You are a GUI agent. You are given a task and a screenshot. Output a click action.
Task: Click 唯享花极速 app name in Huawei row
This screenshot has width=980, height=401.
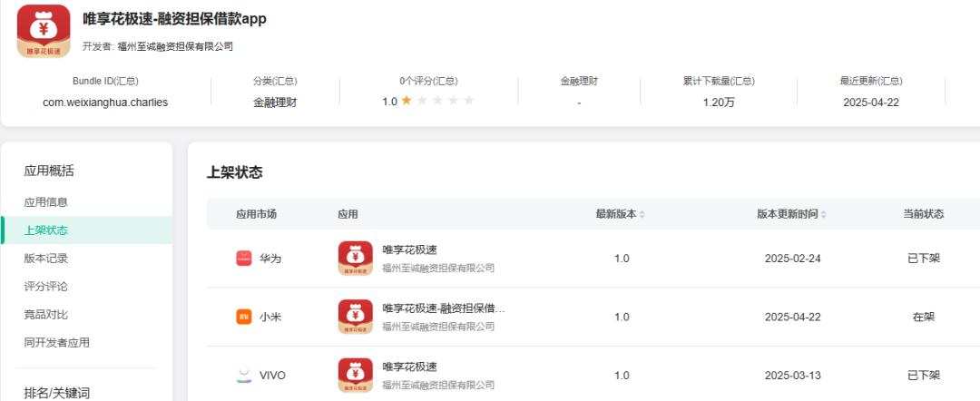point(409,249)
